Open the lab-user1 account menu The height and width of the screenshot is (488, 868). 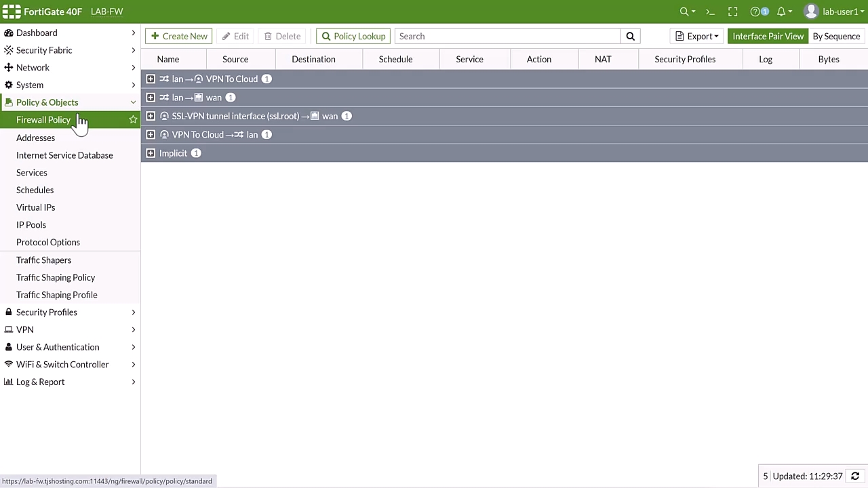pyautogui.click(x=830, y=12)
